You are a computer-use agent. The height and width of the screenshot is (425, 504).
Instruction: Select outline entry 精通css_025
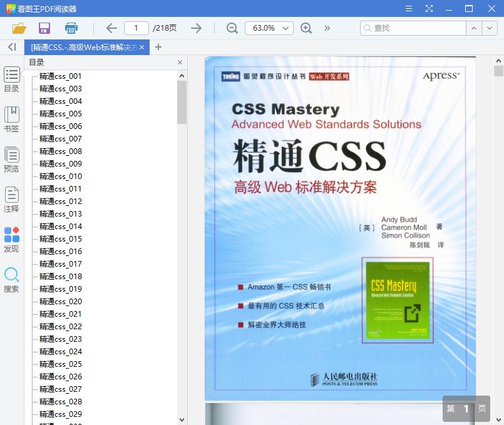pos(61,364)
